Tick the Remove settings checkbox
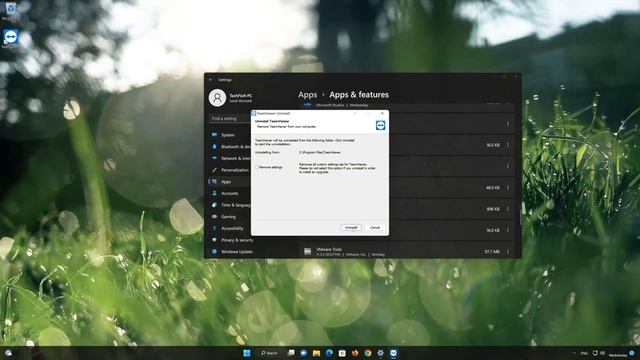Viewport: 640px width, 360px height. pyautogui.click(x=258, y=167)
